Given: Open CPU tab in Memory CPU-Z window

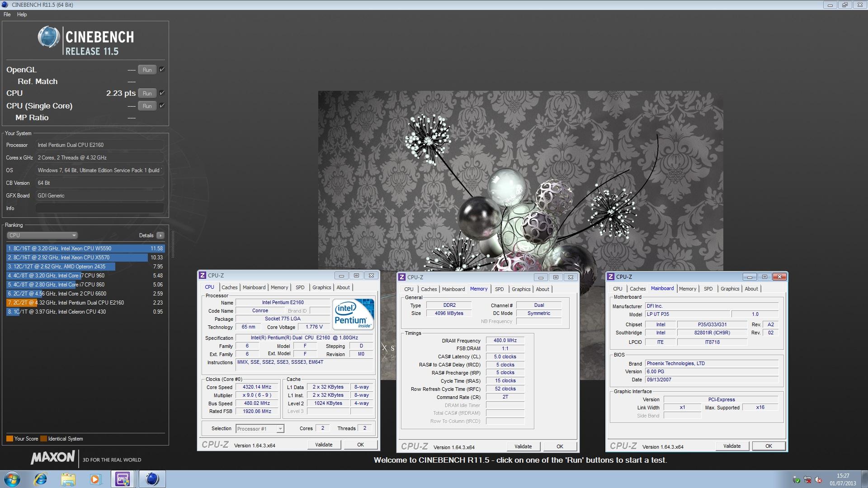Looking at the screenshot, I should [x=409, y=289].
